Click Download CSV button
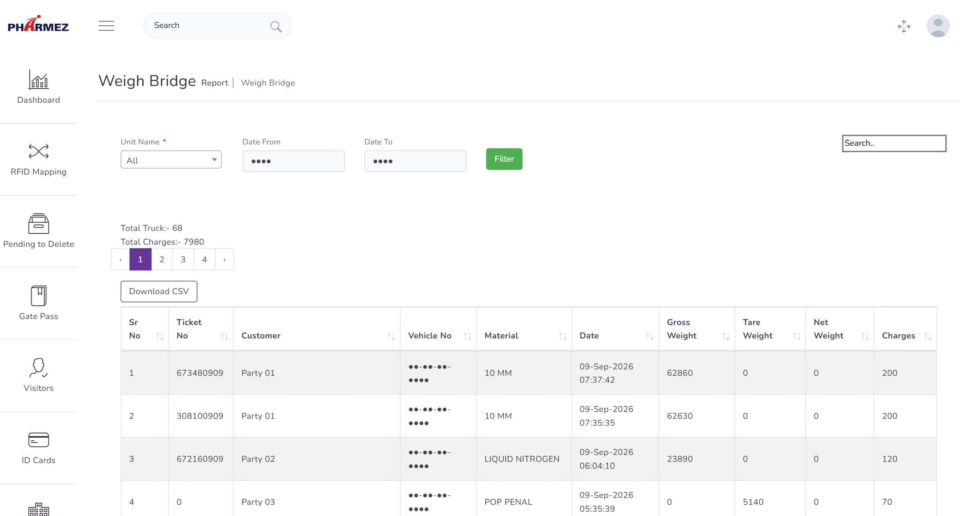Screen dimensions: 980x516 coord(159,292)
